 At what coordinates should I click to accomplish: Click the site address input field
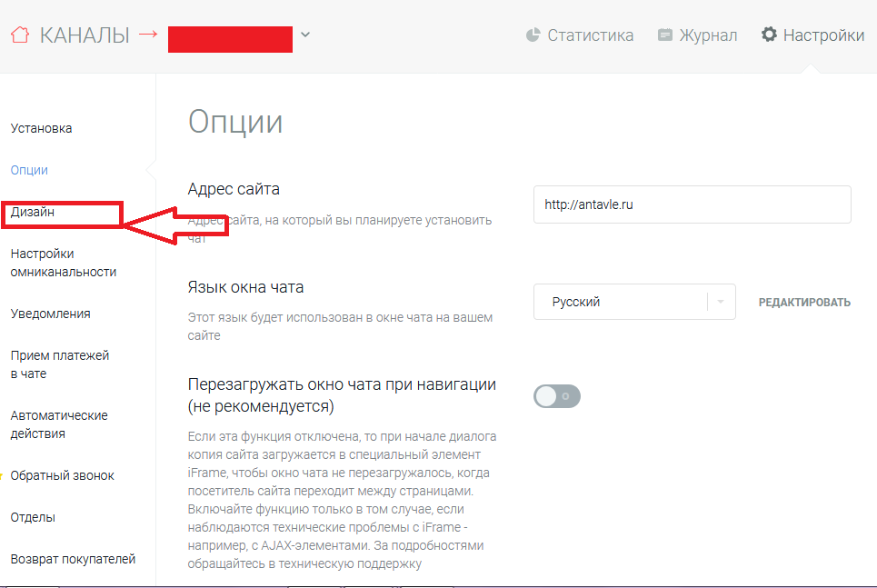(692, 204)
